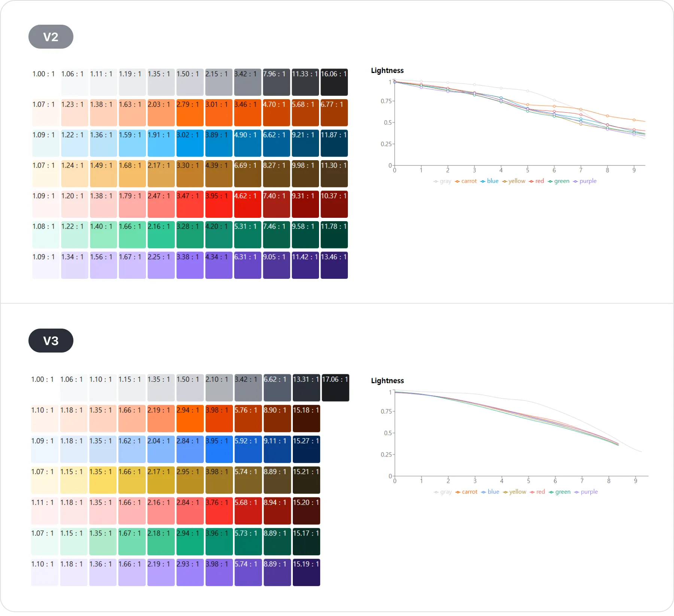Viewport: 674px width, 616px height.
Task: Pick the V3 black swatch labeled 17.06 : 1
Action: [336, 388]
